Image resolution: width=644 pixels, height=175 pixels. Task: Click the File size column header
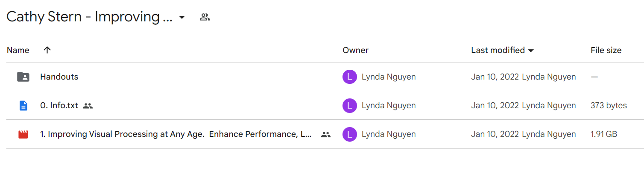tap(606, 50)
